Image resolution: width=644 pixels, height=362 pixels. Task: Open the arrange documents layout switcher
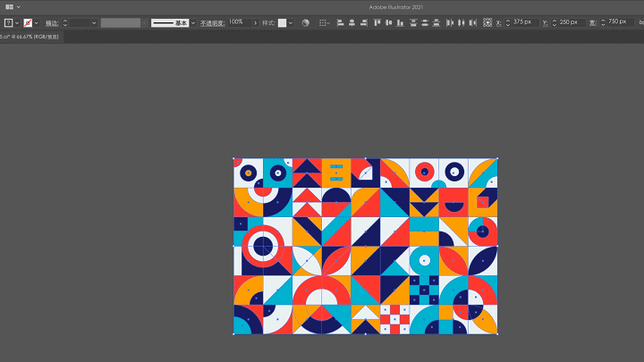point(11,7)
